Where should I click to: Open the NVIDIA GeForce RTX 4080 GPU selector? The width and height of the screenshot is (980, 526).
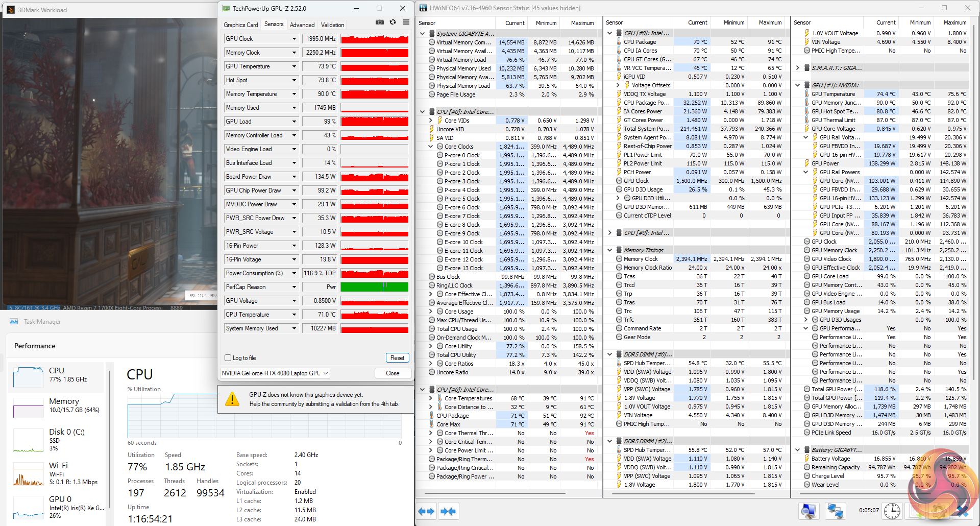tap(275, 373)
